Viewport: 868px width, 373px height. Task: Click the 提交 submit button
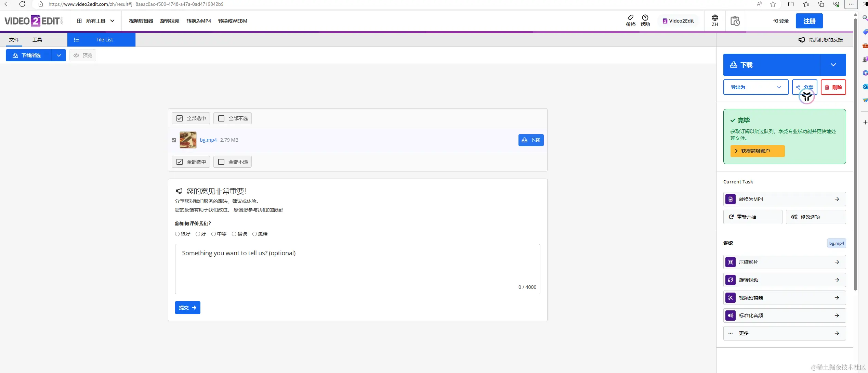pos(187,308)
